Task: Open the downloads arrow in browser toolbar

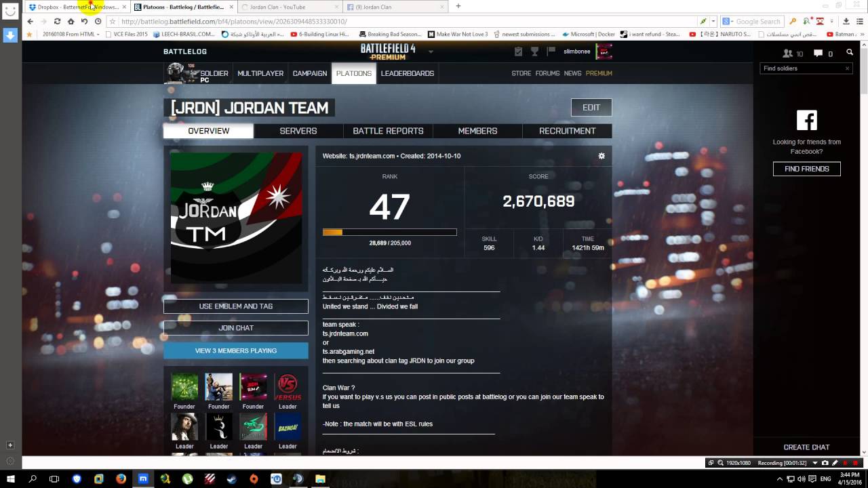Action: tap(846, 22)
